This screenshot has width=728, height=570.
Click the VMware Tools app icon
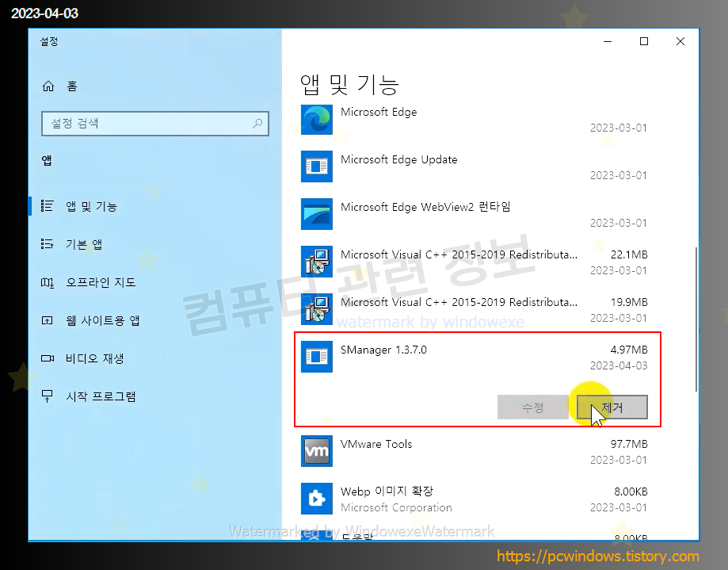pos(317,451)
